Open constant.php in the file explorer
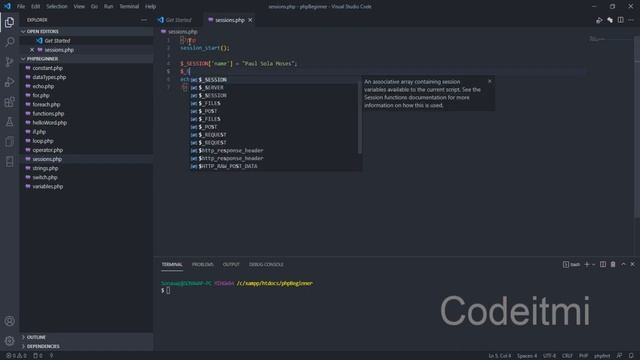The image size is (640, 360). [x=47, y=68]
